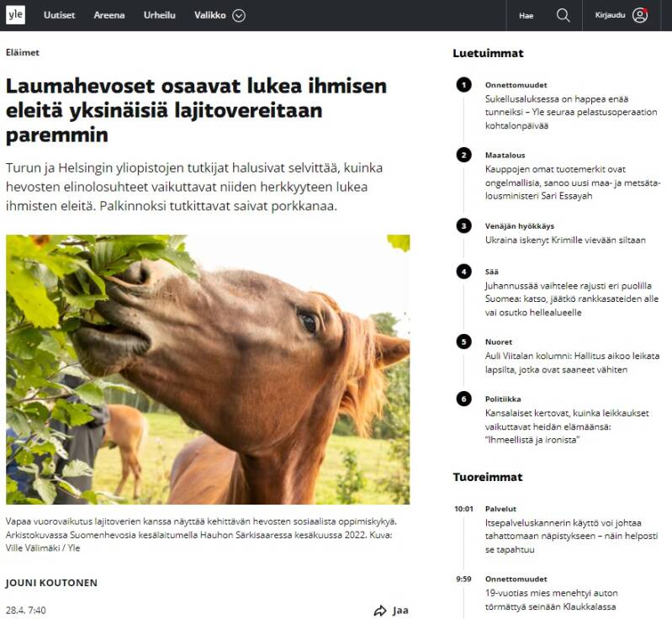Open the horse article main image
The width and height of the screenshot is (672, 619).
[x=208, y=369]
